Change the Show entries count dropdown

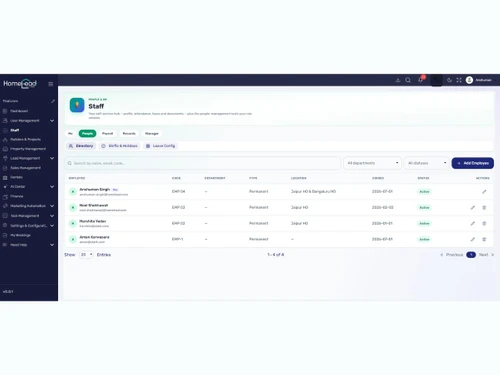(86, 255)
